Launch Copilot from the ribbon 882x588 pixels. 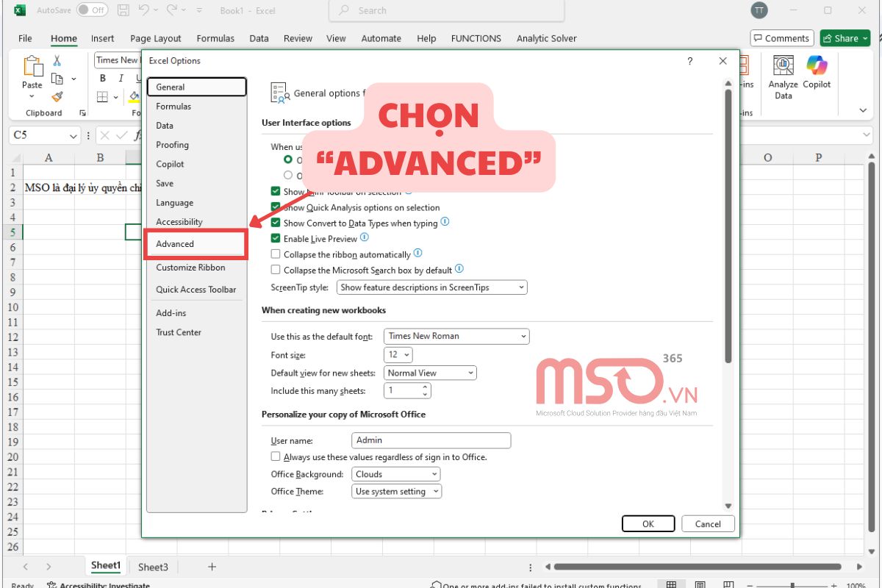click(x=817, y=73)
